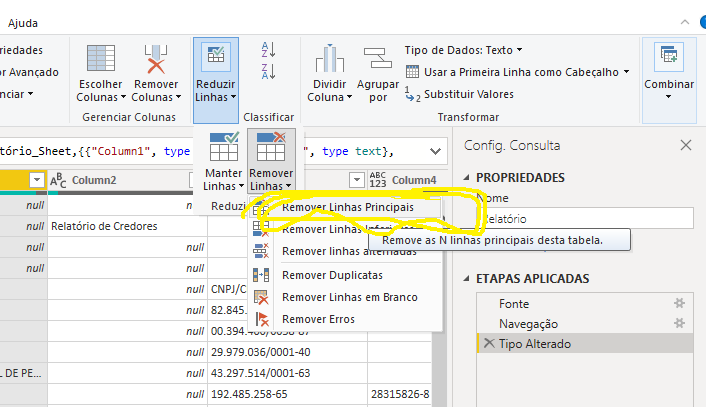Click inside the formula bar text
706x407 pixels.
coord(97,151)
